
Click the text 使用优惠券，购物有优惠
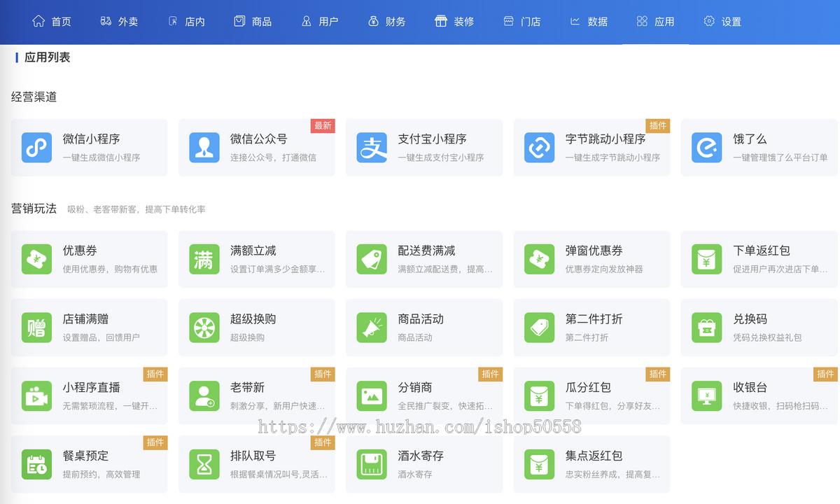click(x=110, y=269)
